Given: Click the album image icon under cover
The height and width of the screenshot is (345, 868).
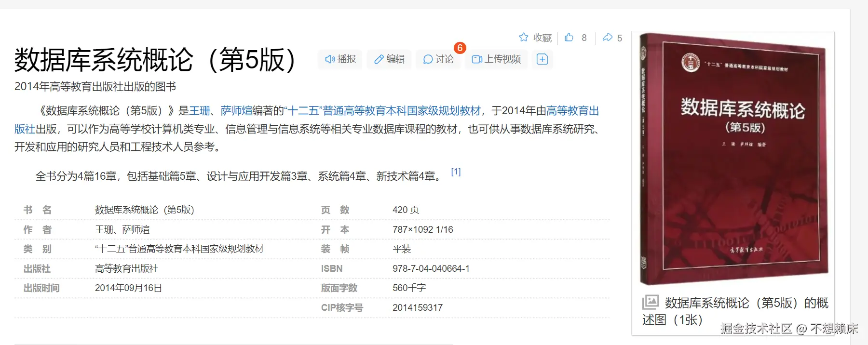Looking at the screenshot, I should click(x=650, y=303).
